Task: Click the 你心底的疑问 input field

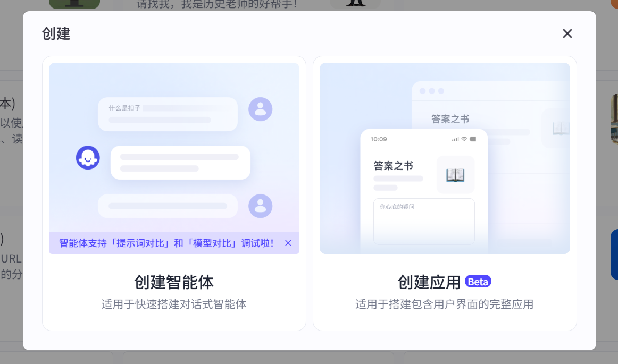Action: (424, 222)
